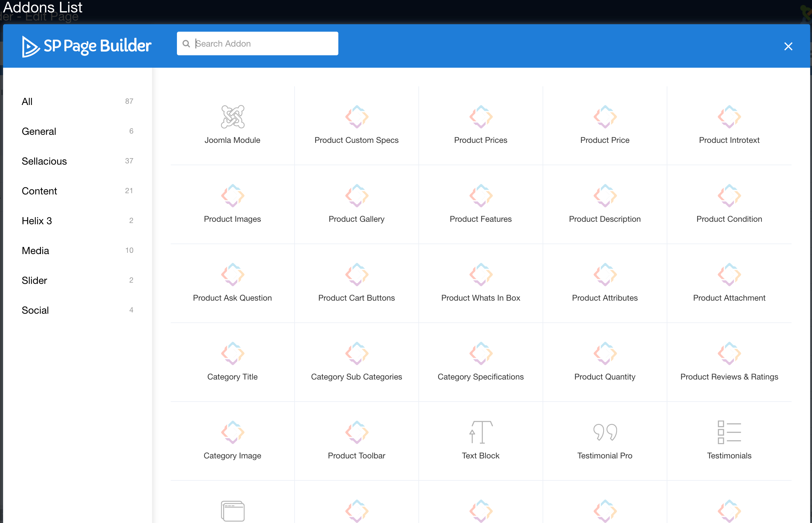This screenshot has height=523, width=812.
Task: Insert the Product Reviews & Ratings addon
Action: 729,362
